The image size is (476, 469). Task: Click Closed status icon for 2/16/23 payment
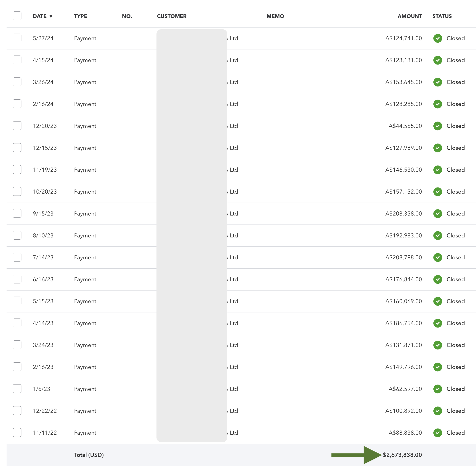437,367
